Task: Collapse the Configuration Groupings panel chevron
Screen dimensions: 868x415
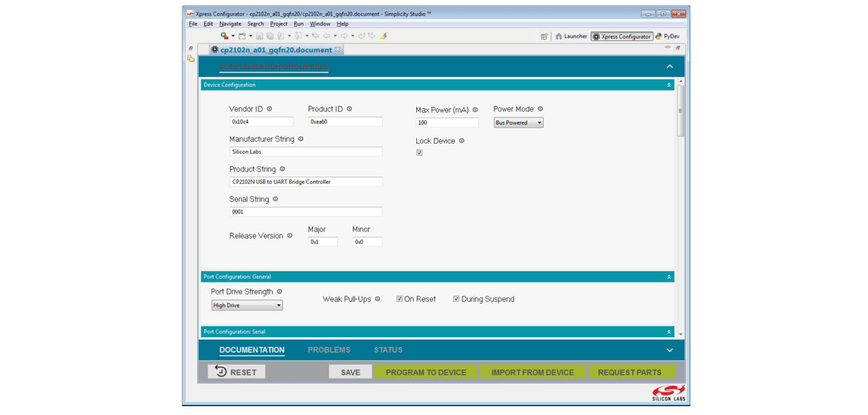Action: pyautogui.click(x=670, y=66)
